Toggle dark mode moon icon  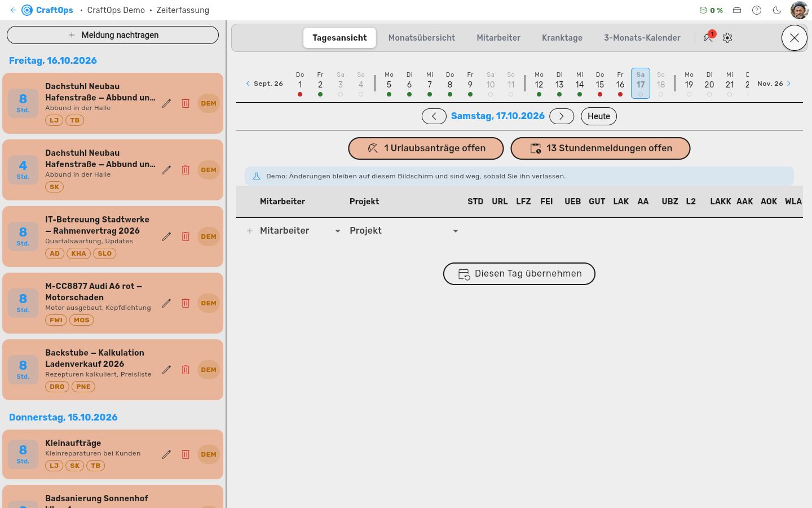[x=776, y=10]
